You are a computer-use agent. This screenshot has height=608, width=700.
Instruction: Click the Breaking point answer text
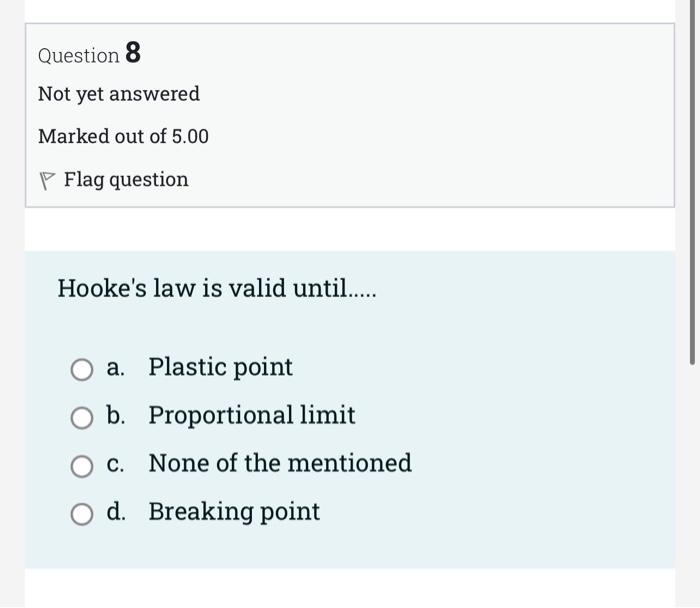pos(234,512)
